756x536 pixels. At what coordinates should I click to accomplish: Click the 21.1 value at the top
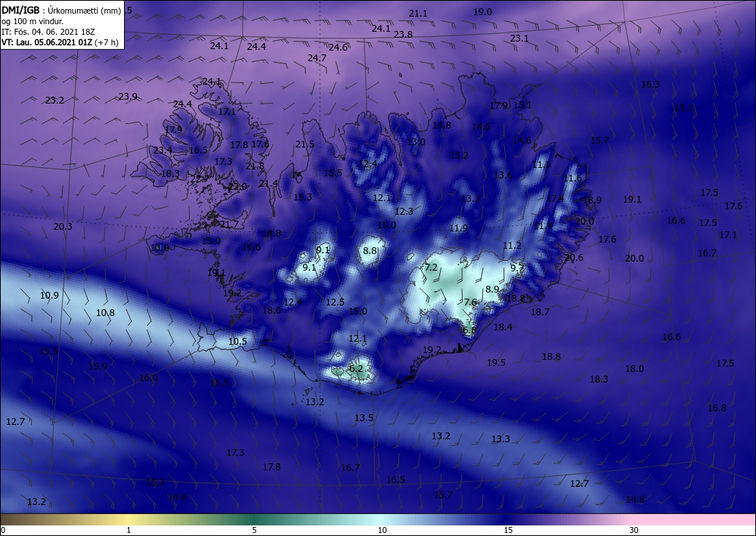pyautogui.click(x=418, y=14)
